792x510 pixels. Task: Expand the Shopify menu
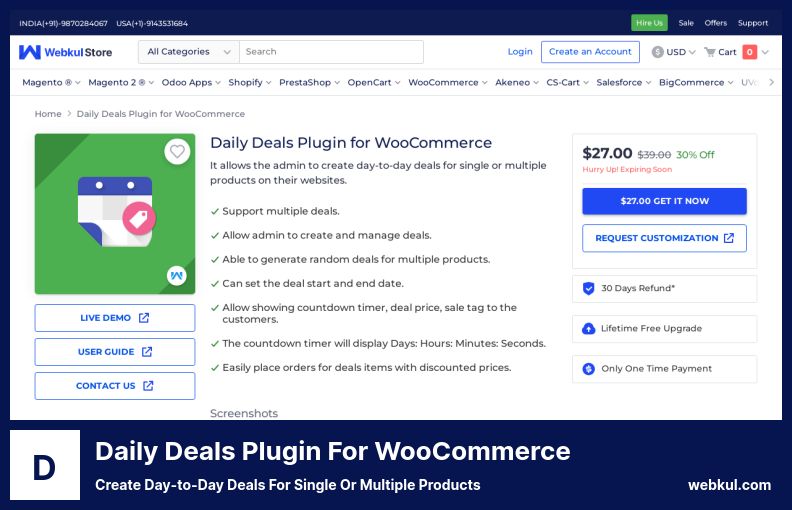250,82
